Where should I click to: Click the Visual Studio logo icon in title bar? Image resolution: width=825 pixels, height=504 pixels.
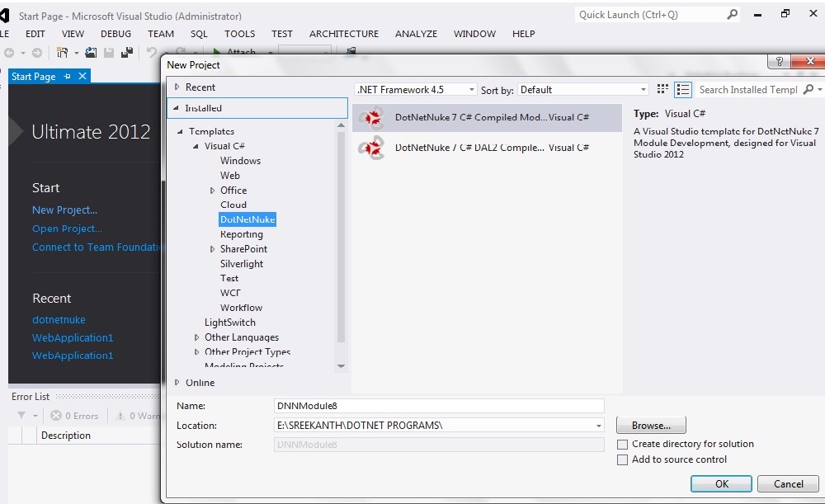(5, 16)
